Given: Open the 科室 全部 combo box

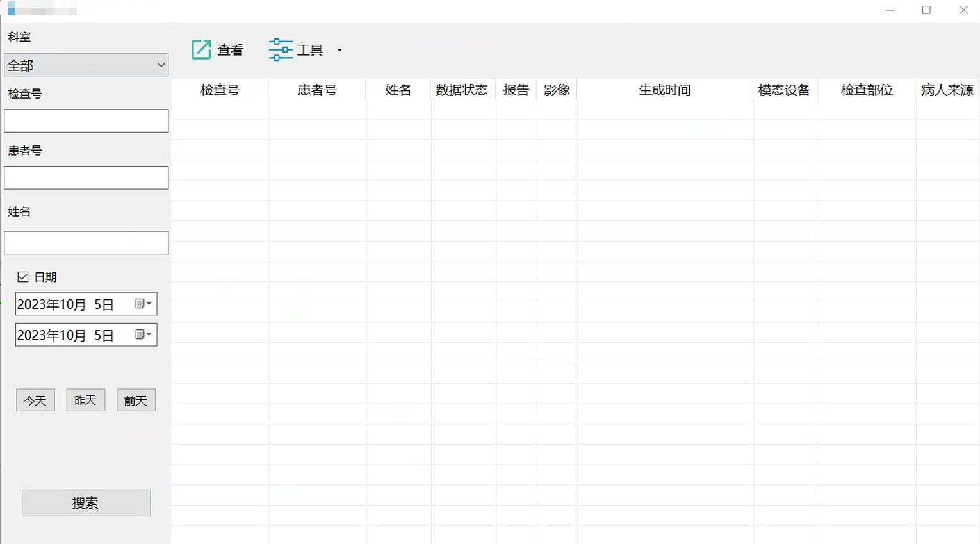Looking at the screenshot, I should (x=86, y=65).
